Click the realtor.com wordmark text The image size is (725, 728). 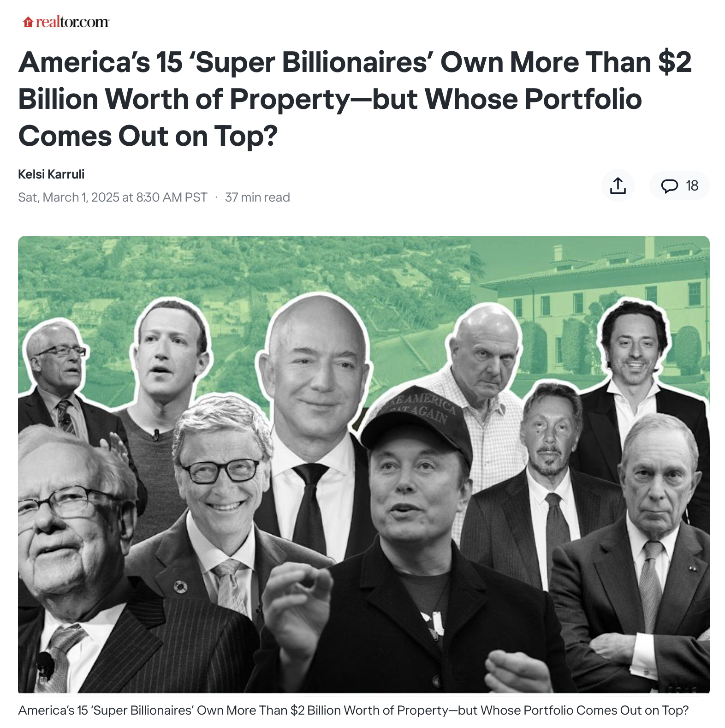coord(72,22)
